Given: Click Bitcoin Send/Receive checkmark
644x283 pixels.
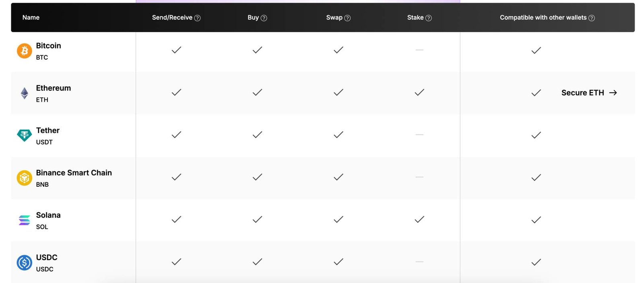Looking at the screenshot, I should pyautogui.click(x=176, y=50).
